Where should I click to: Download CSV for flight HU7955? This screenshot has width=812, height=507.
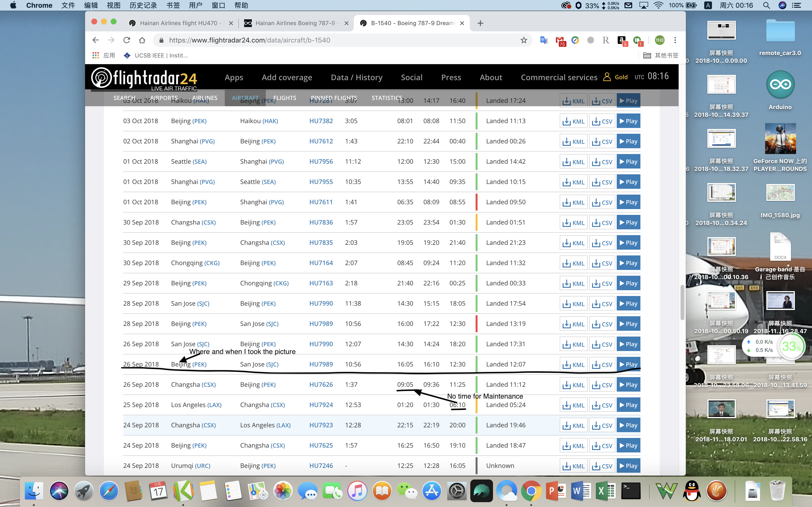[x=602, y=182]
